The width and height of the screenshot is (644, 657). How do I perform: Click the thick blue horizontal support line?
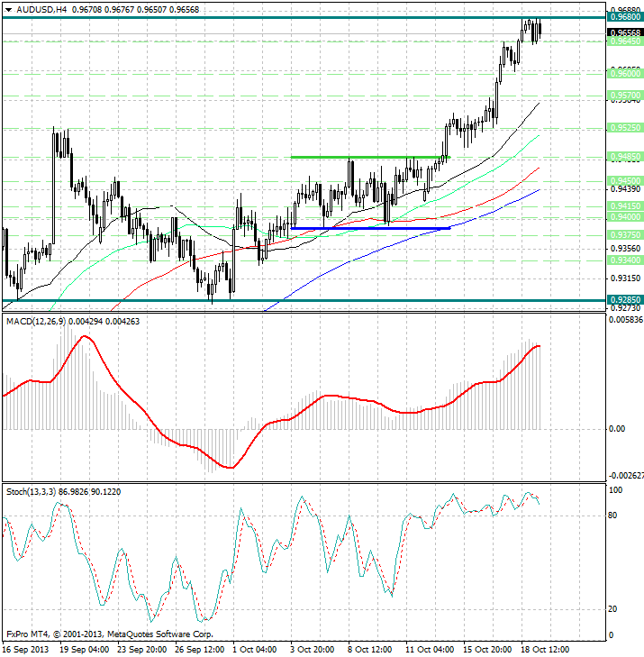tap(369, 228)
